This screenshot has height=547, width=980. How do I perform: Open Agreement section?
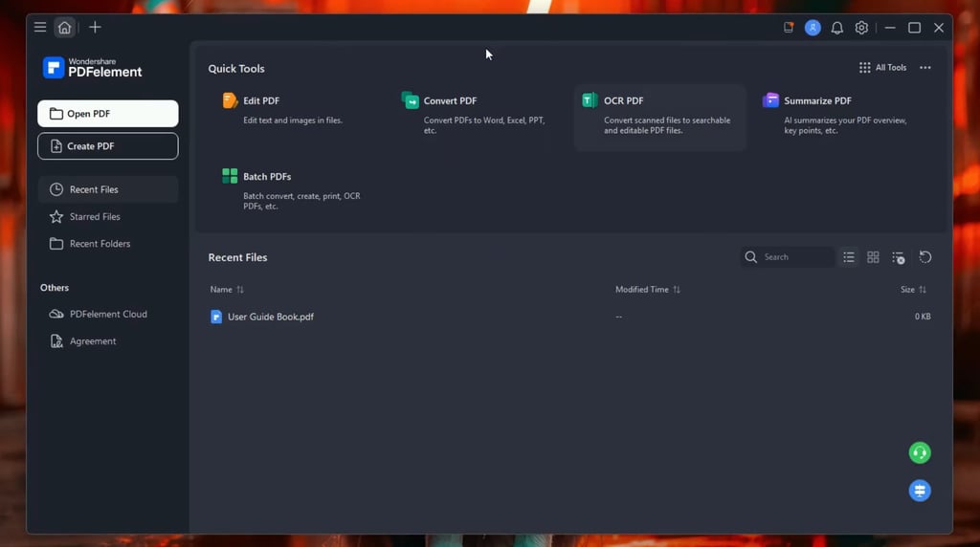(107, 341)
